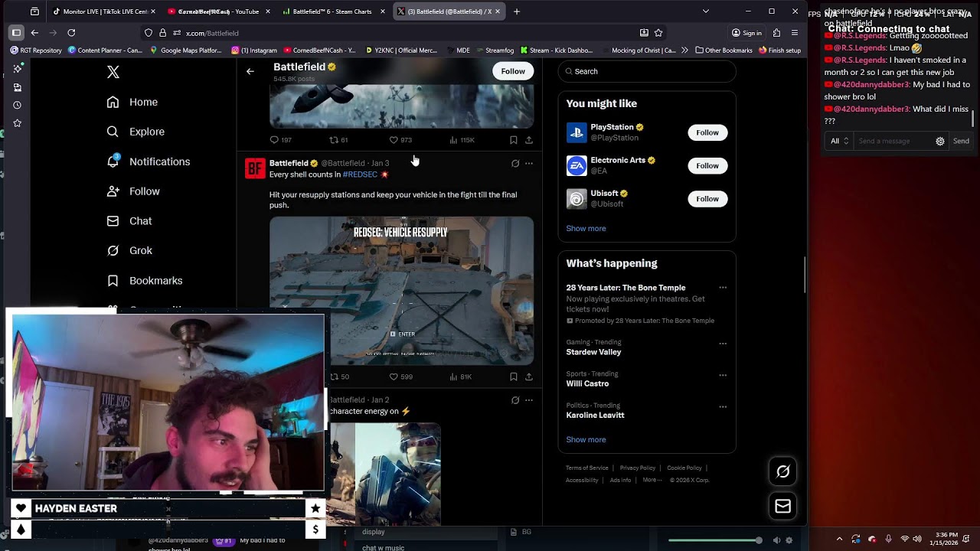Reply to the post with 197 comments
This screenshot has height=551, width=980.
tap(280, 140)
